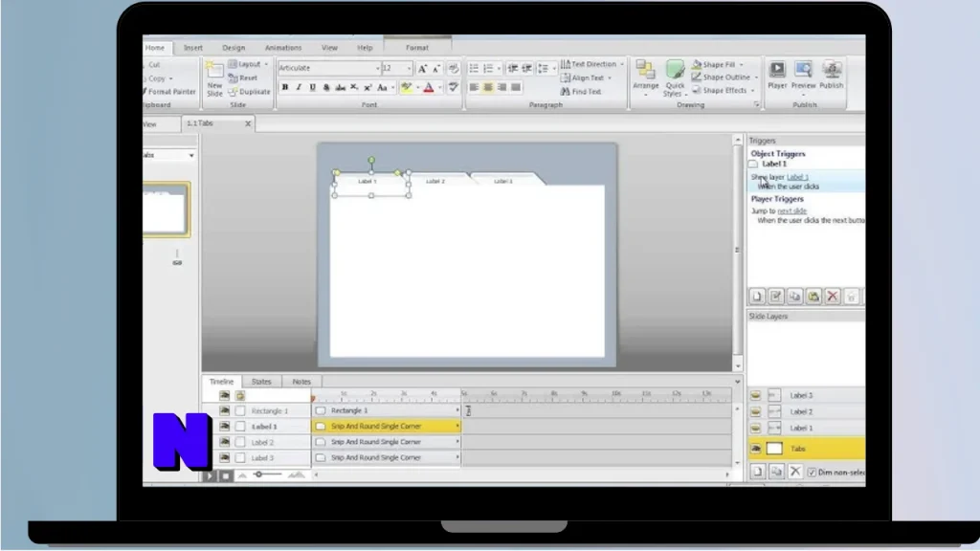Toggle Dim non-selected layers checkbox
The image size is (980, 551).
(x=812, y=473)
